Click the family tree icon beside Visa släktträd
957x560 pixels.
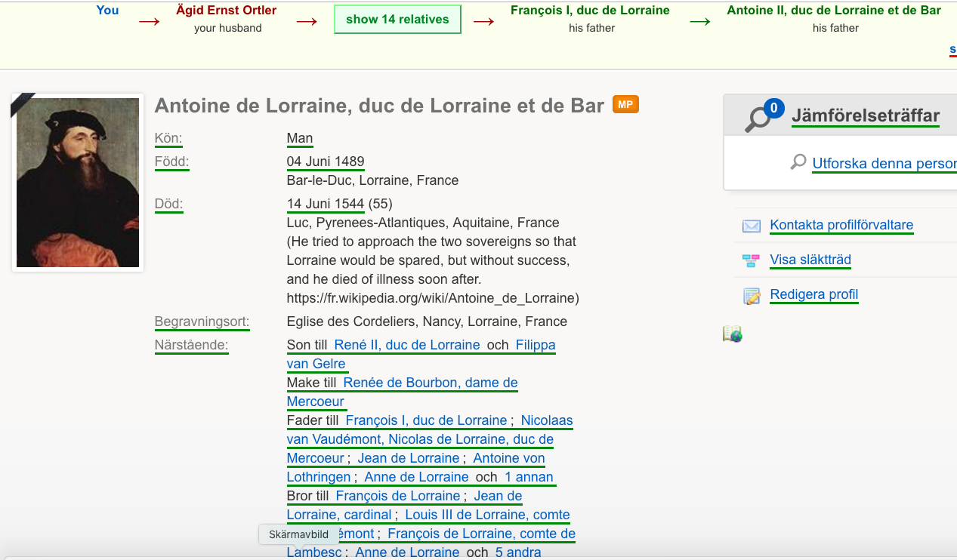(751, 260)
